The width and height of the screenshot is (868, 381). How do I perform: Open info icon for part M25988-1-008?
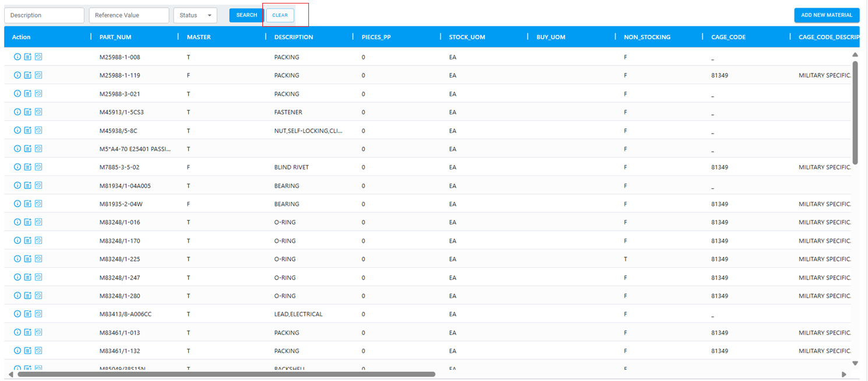pos(17,57)
